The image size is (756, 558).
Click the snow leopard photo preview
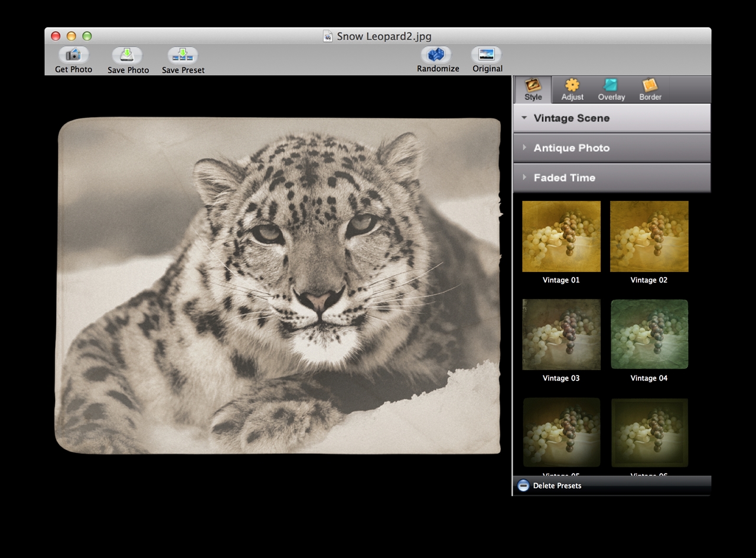tap(279, 286)
